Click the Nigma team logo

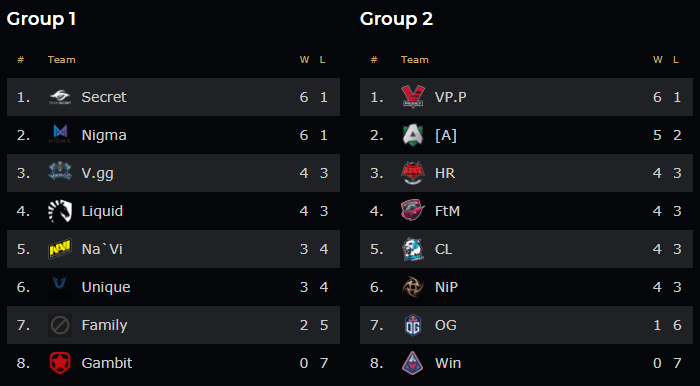(x=60, y=135)
